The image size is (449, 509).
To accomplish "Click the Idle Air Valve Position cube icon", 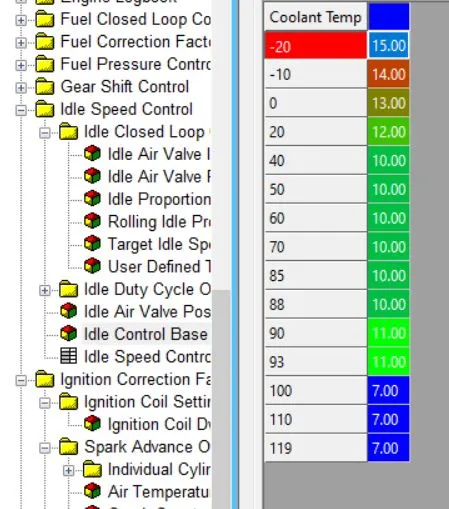I will (x=69, y=311).
